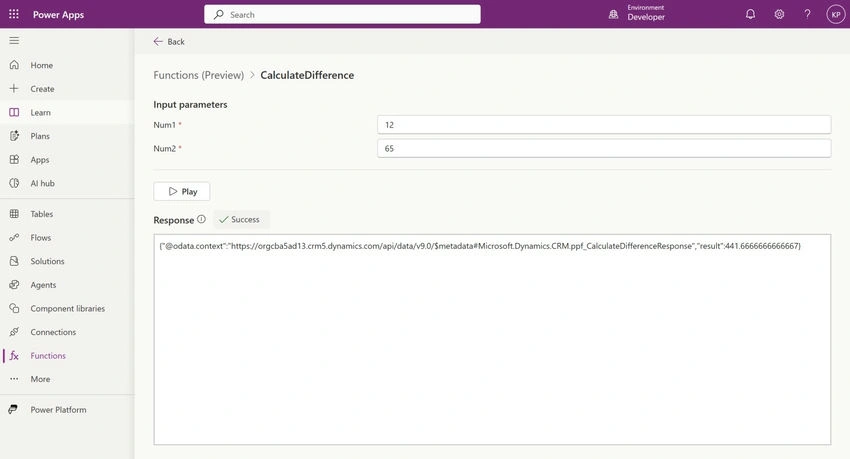Go to Solutions in sidebar
850x459 pixels.
point(67,261)
